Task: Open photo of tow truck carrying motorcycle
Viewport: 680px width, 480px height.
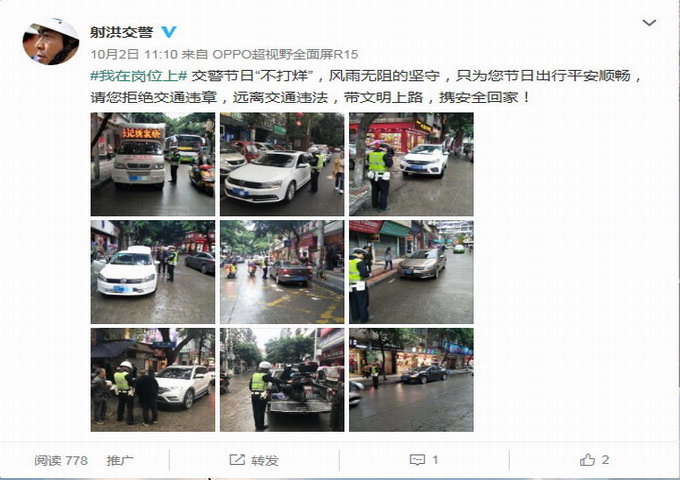Action: (x=282, y=380)
